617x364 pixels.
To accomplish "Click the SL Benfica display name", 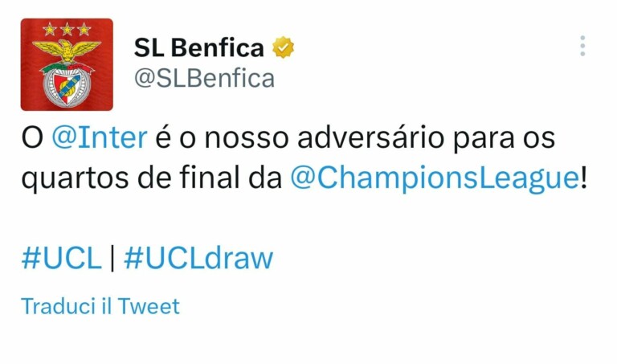I will (x=198, y=48).
